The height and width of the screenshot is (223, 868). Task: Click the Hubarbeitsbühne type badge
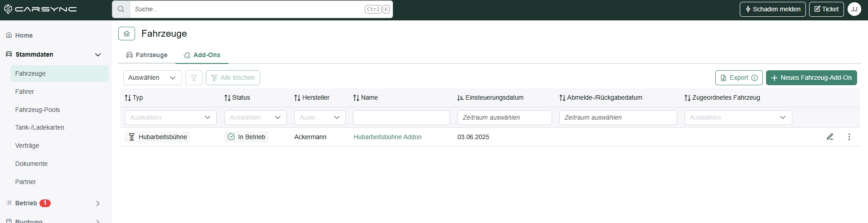157,137
